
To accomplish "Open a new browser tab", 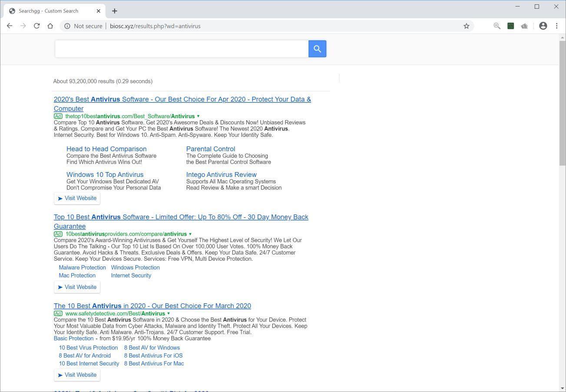I will [114, 11].
